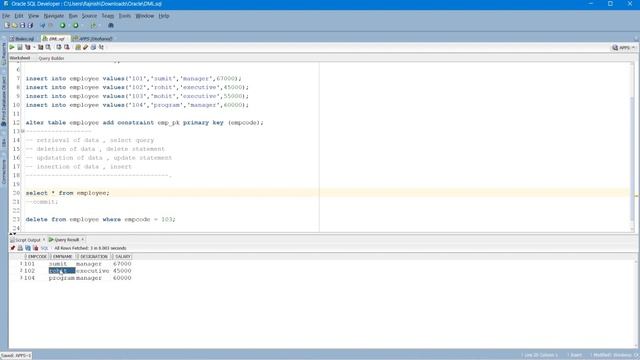Click the green Forward navigation icon

(x=76, y=25)
